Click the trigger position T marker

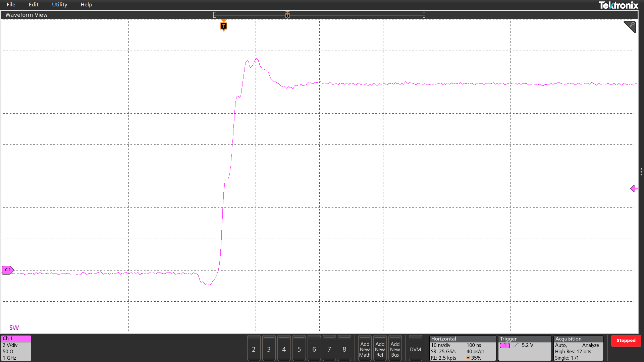click(224, 26)
